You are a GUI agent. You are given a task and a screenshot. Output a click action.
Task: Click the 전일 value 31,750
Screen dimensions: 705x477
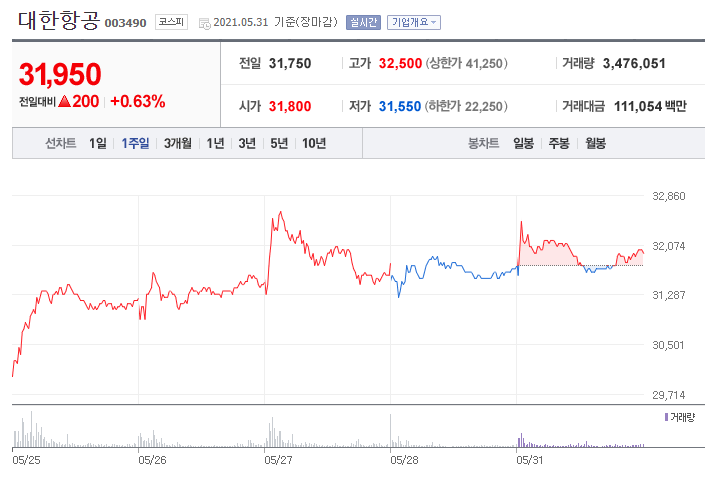[x=290, y=63]
